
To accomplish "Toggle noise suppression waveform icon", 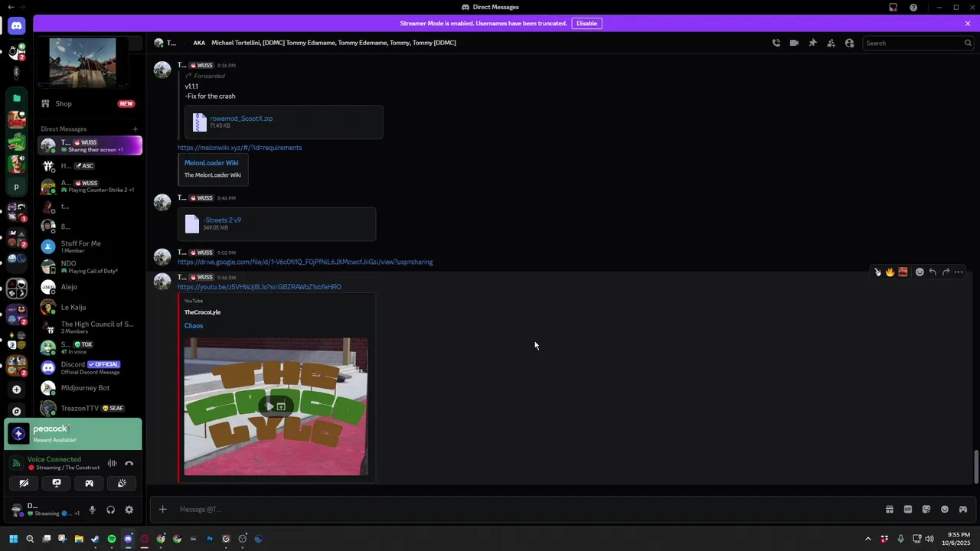I will 112,463.
